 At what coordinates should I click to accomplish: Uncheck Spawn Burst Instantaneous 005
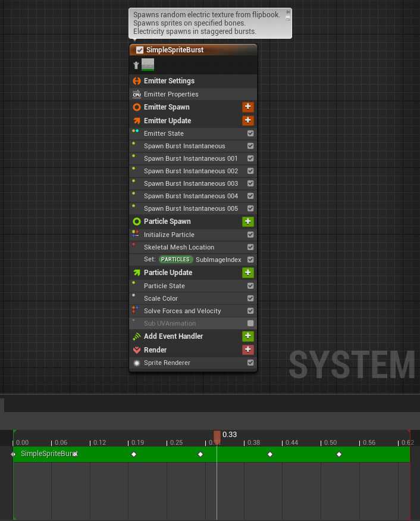click(250, 208)
